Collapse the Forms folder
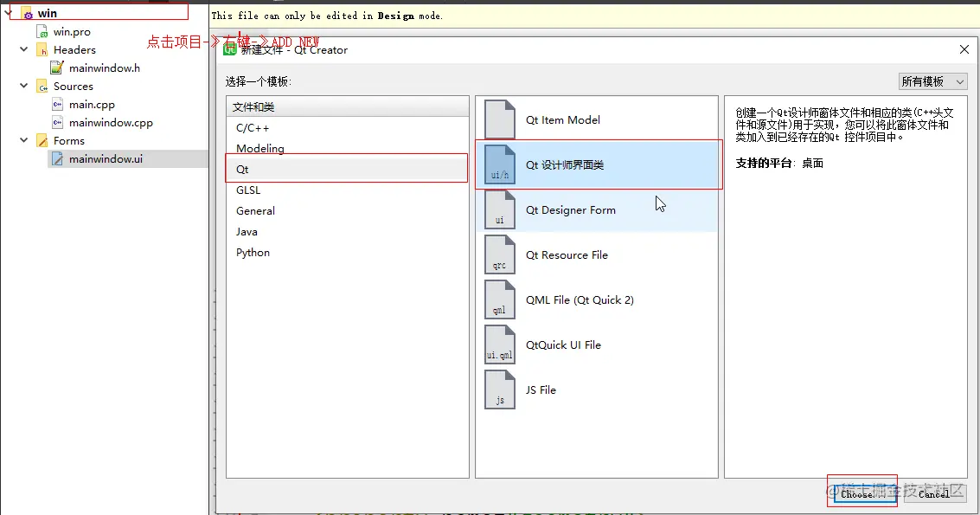980x515 pixels. [x=23, y=139]
